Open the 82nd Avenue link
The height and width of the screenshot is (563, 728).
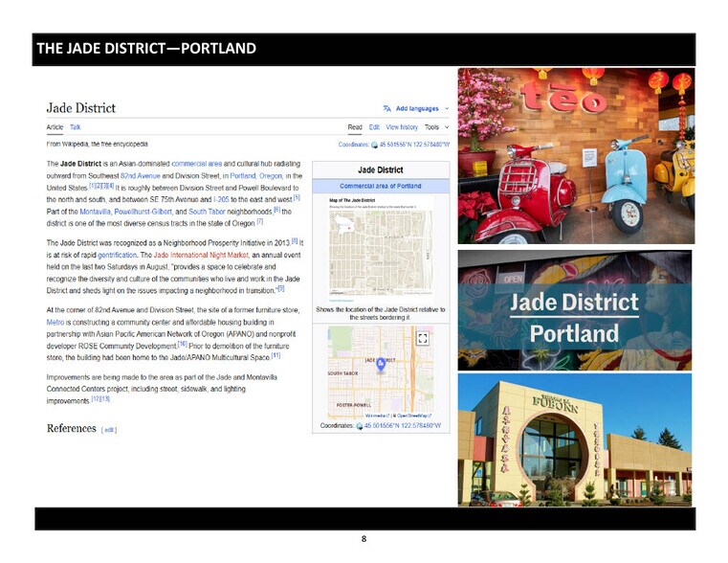(141, 176)
